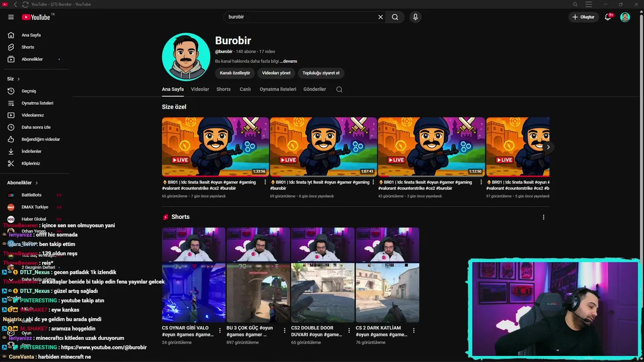Expand the Abonelikler subscriptions header
Viewport: 644px width, 362px height.
(x=23, y=183)
